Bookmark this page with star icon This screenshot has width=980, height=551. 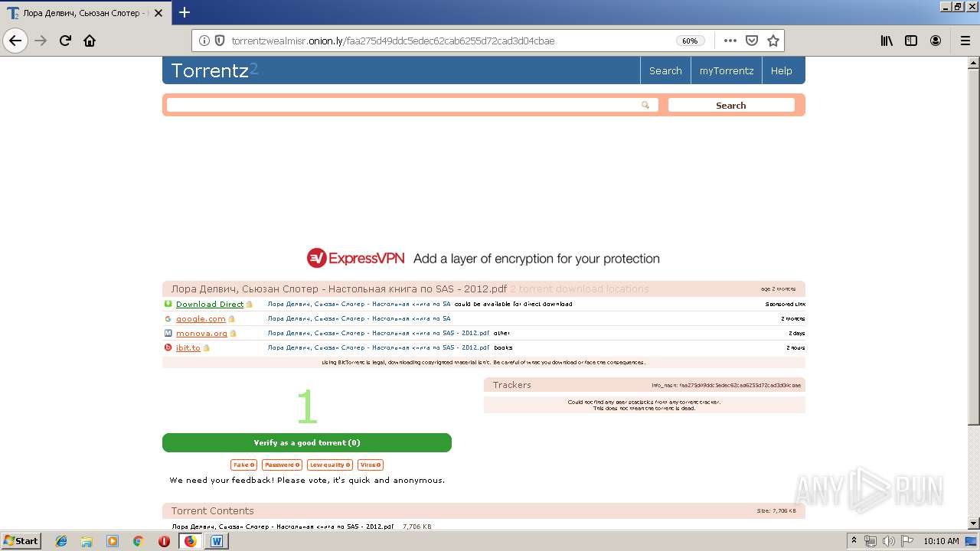[773, 41]
